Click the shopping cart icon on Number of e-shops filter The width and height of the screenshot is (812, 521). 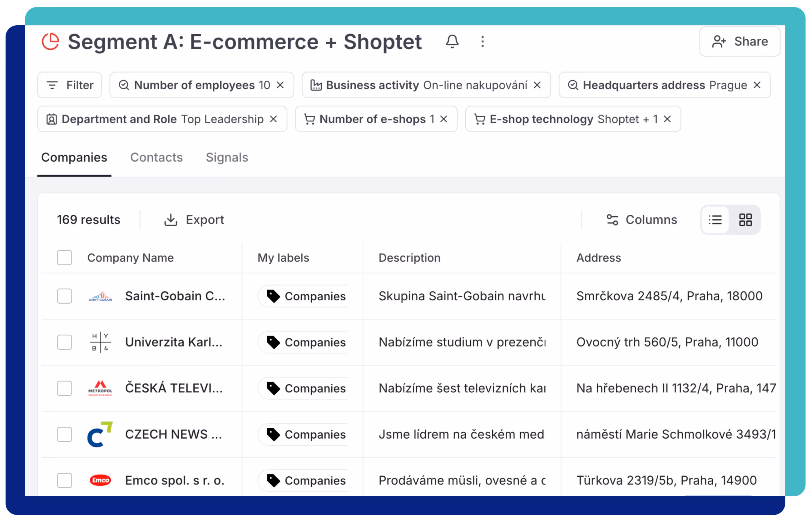tap(310, 119)
